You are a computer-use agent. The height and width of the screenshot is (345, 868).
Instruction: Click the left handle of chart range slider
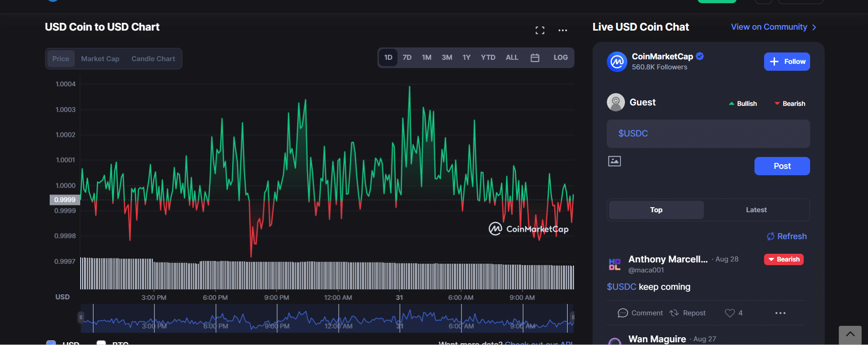coord(81,317)
